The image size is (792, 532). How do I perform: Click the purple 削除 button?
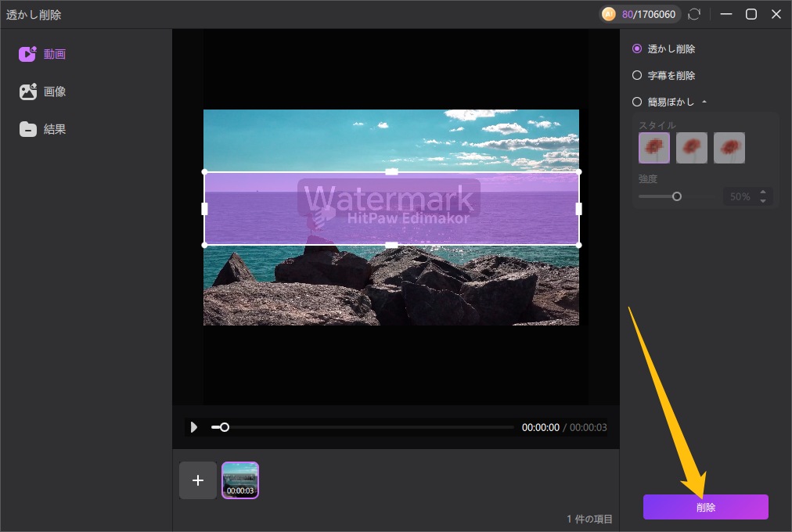tap(705, 507)
